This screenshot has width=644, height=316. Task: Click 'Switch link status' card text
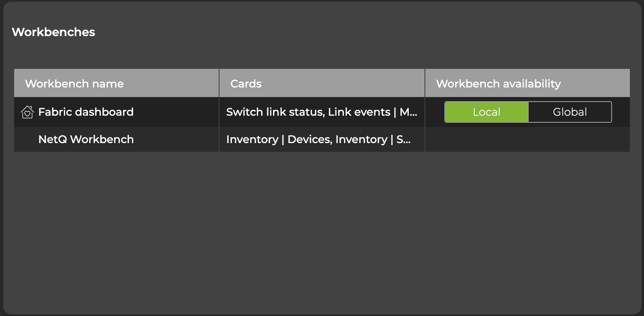273,112
